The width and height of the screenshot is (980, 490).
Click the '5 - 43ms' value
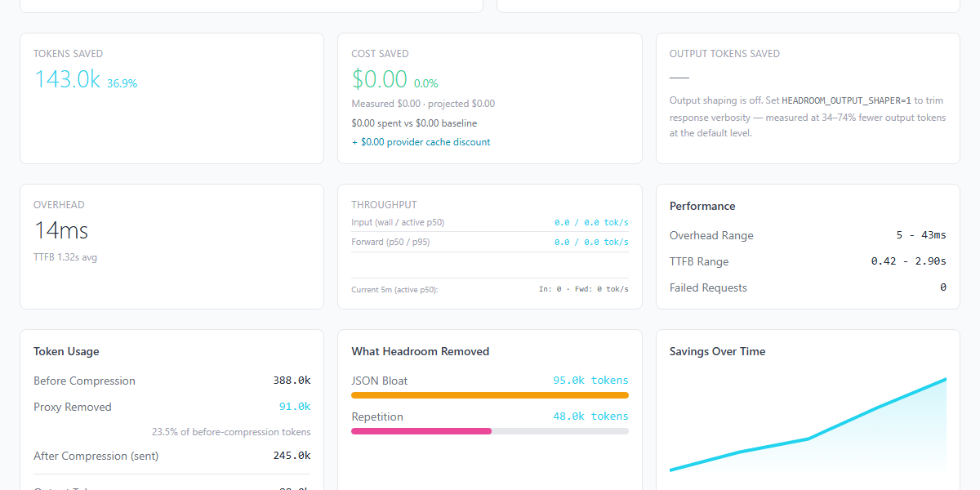coord(921,235)
